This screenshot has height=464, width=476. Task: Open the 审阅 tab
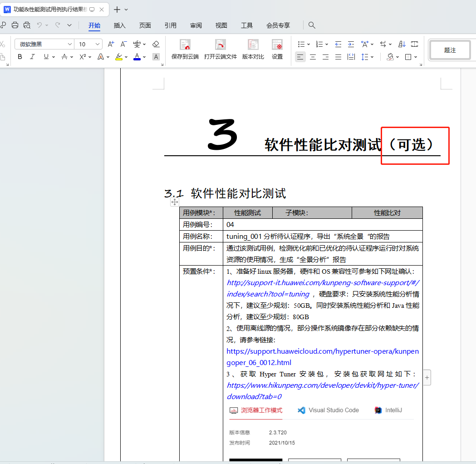196,25
